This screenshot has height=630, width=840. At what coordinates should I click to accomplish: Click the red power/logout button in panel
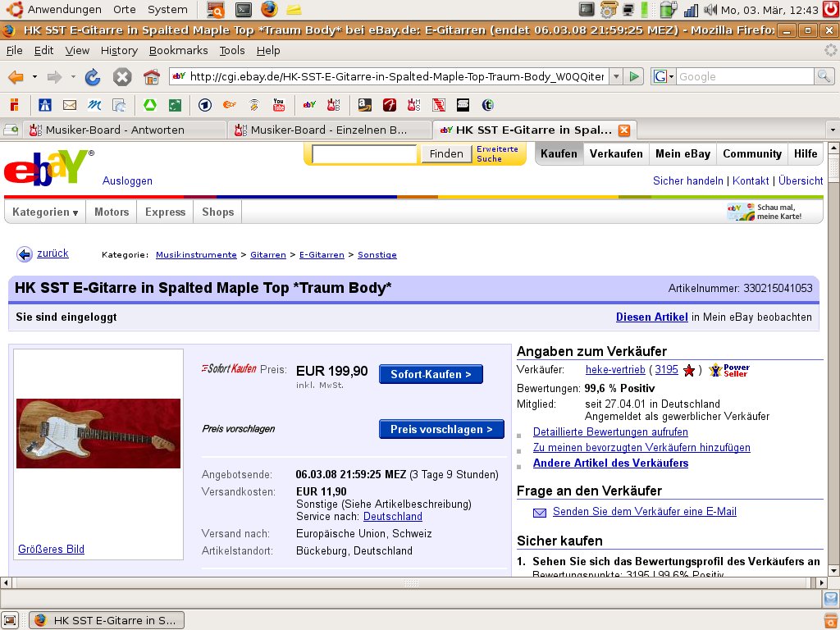click(x=831, y=9)
